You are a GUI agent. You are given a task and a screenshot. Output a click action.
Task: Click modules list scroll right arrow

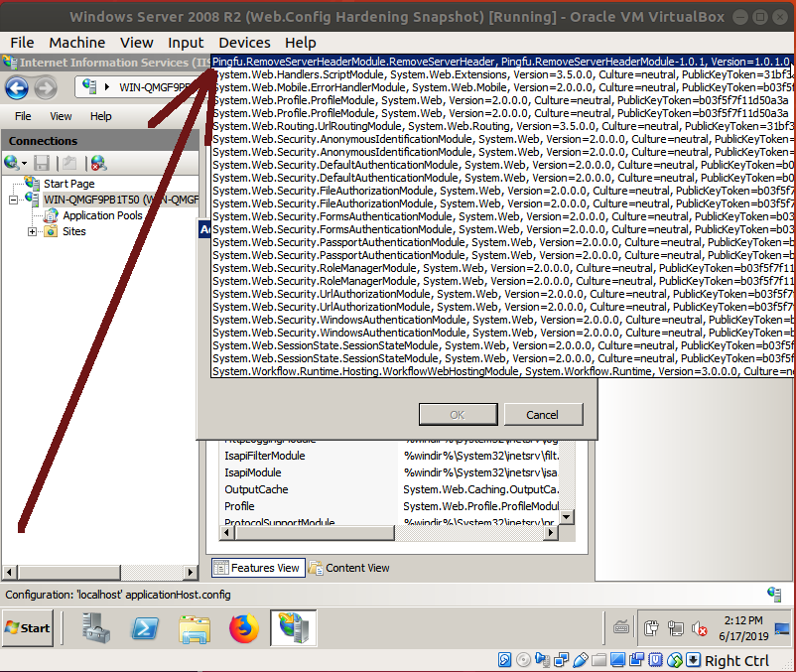551,533
